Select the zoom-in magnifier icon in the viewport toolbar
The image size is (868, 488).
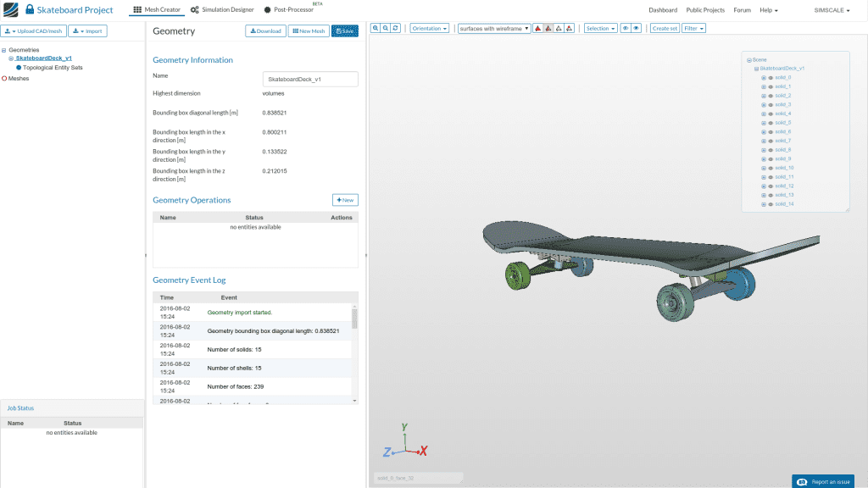375,28
